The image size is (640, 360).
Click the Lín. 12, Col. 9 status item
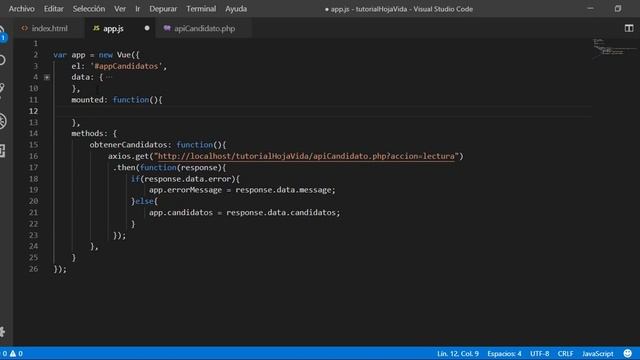[x=458, y=354]
